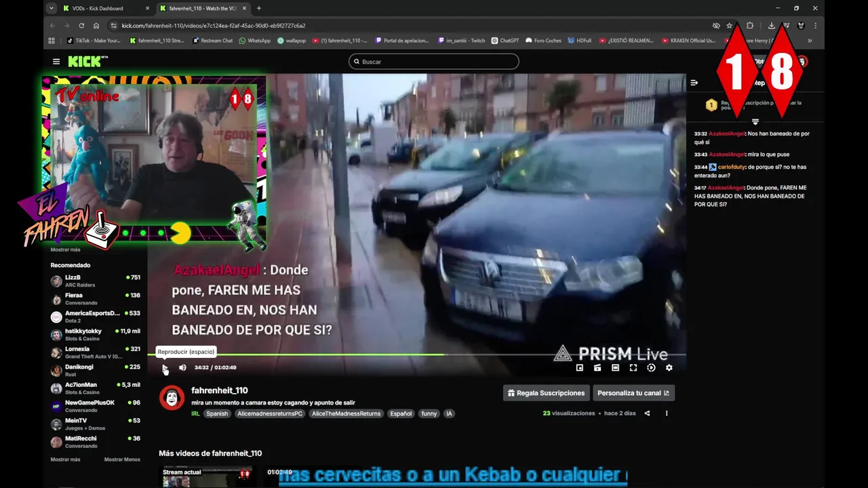The width and height of the screenshot is (868, 488).
Task: Open fahrenheit_110 channel avatar
Action: (172, 398)
